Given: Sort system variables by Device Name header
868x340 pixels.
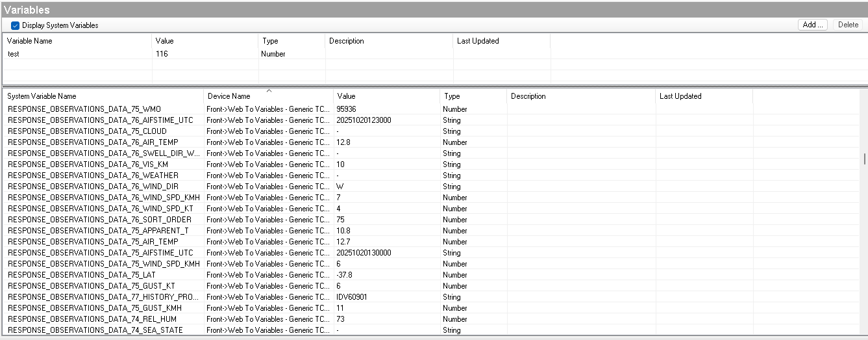Looking at the screenshot, I should click(229, 97).
